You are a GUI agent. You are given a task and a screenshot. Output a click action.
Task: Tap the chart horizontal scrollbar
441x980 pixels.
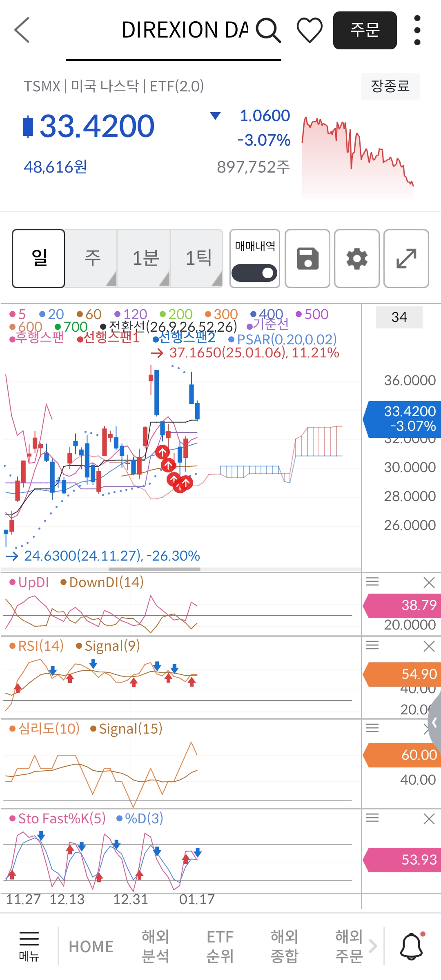coord(154,569)
